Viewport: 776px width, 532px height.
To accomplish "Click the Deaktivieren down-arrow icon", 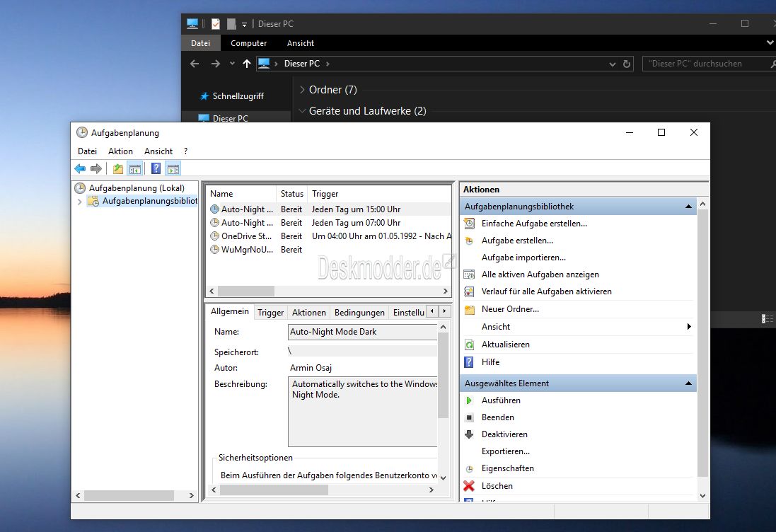I will click(x=469, y=434).
